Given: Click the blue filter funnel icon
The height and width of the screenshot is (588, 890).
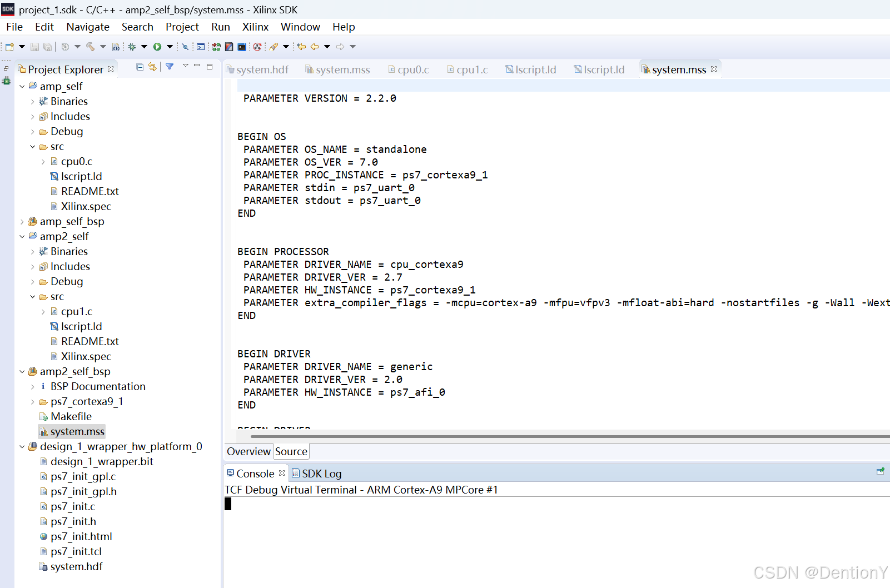Looking at the screenshot, I should click(170, 67).
